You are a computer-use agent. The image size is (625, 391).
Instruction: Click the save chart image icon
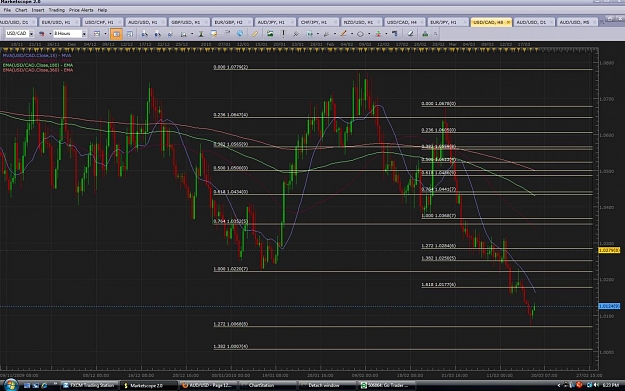(x=270, y=34)
